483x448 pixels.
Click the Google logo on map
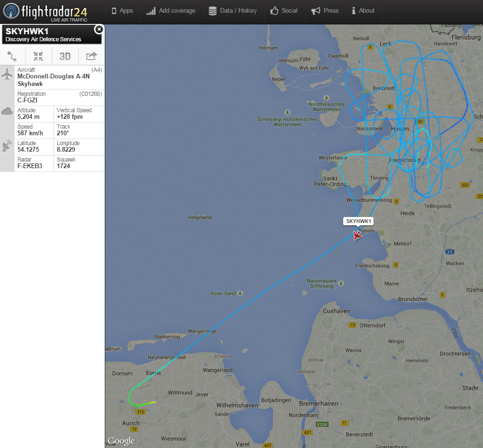(121, 441)
